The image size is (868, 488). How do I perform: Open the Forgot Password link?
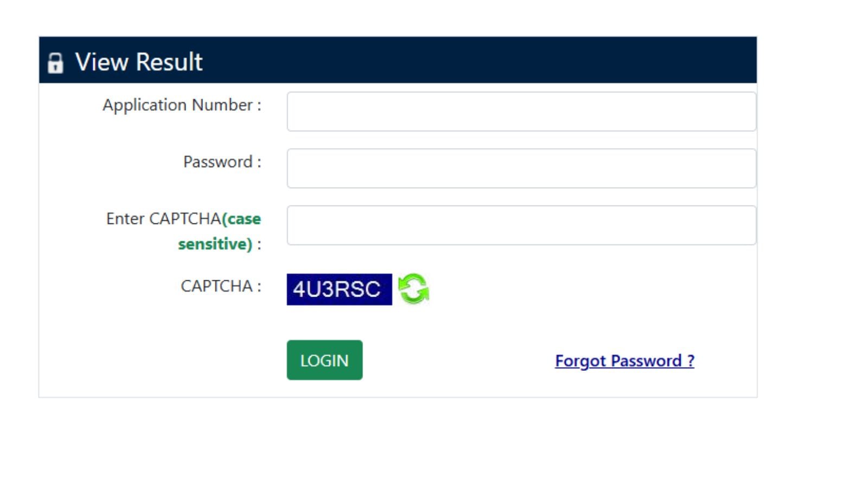[x=624, y=361]
